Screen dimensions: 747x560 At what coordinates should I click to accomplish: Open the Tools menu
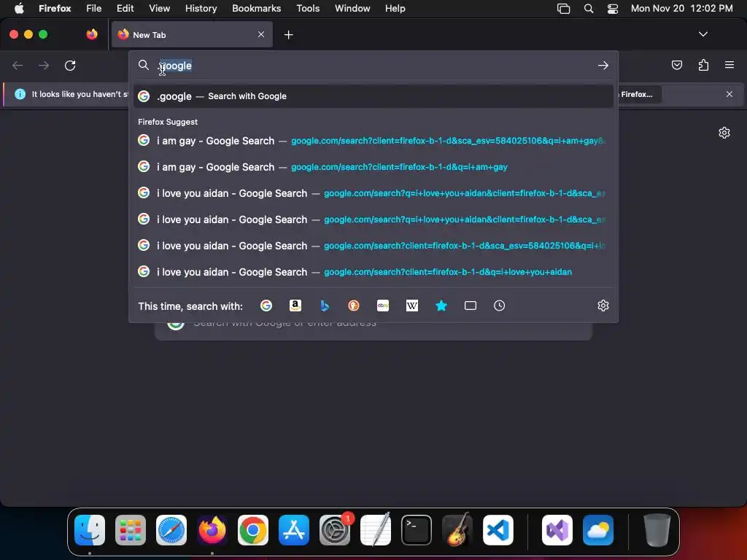[308, 9]
